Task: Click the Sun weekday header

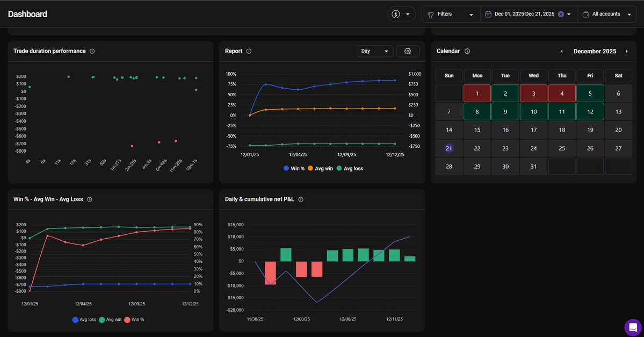Action: [x=449, y=76]
